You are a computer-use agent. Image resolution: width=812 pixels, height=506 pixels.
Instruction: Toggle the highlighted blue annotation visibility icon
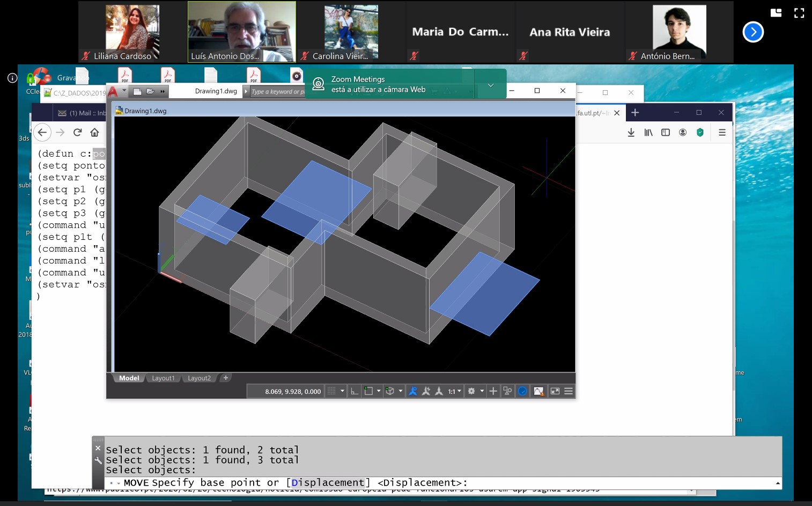click(x=413, y=391)
